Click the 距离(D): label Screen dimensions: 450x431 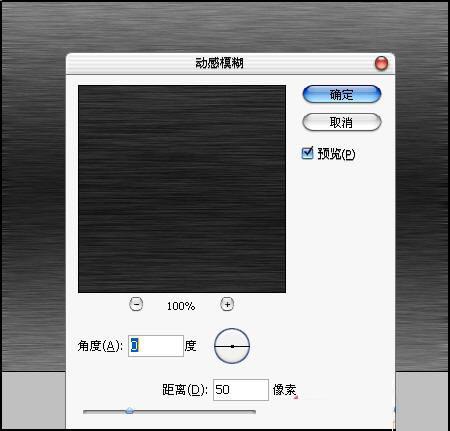click(x=185, y=390)
